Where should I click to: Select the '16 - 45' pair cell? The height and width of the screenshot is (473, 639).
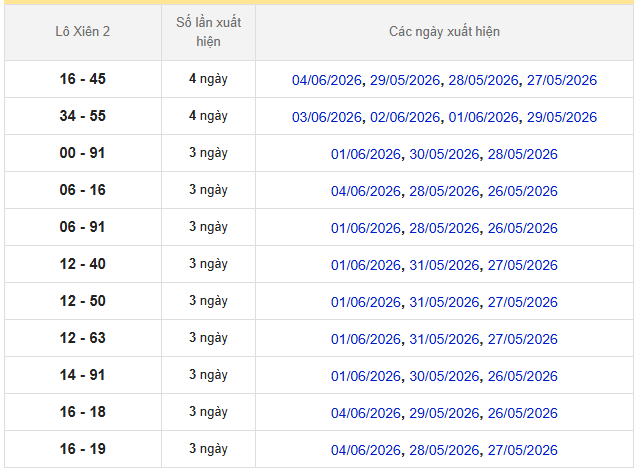83,79
